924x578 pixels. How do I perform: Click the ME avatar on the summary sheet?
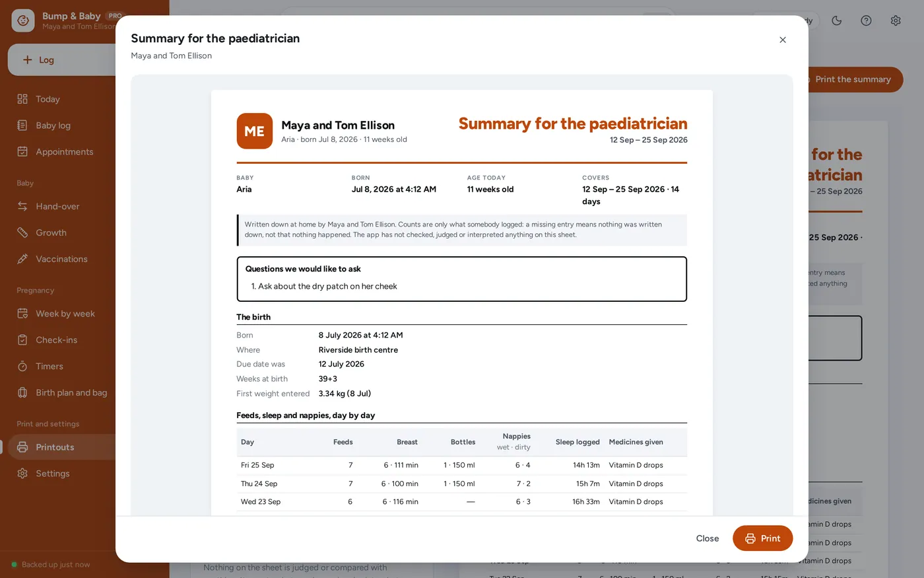coord(255,131)
